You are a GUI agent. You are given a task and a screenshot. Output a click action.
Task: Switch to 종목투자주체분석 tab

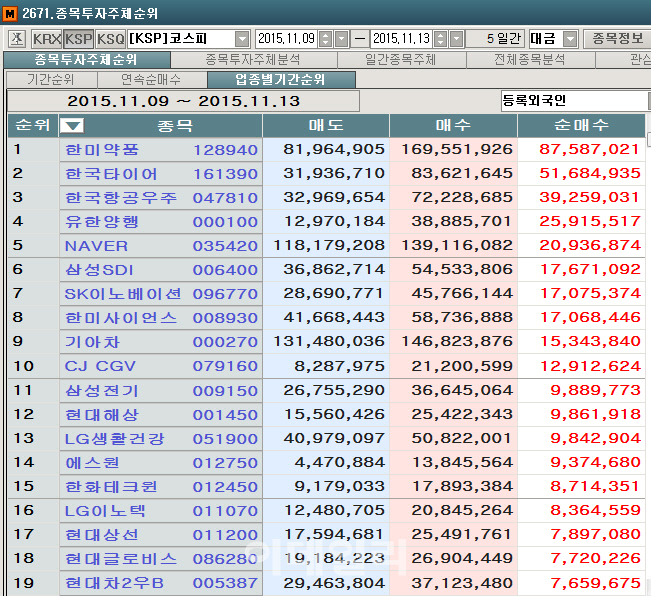254,60
